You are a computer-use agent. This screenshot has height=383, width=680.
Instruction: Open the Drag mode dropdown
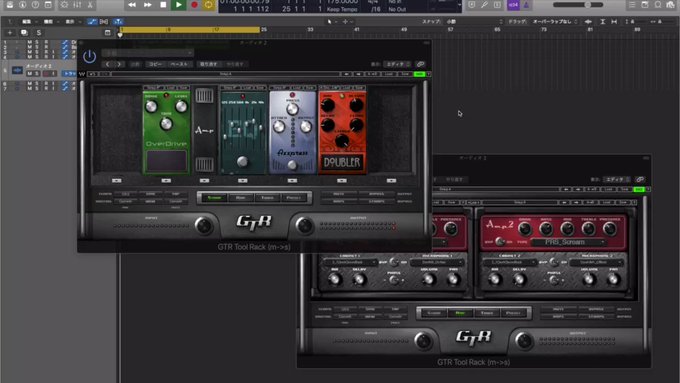coord(555,21)
